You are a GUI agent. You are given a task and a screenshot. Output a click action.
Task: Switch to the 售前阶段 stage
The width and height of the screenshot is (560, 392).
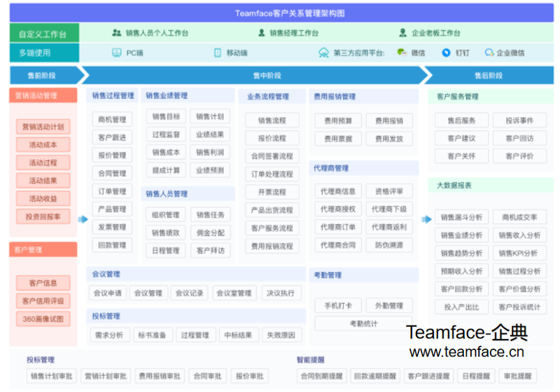click(46, 76)
